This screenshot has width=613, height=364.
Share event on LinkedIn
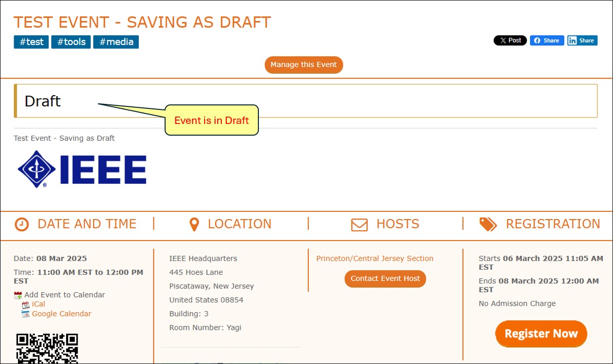pos(582,40)
